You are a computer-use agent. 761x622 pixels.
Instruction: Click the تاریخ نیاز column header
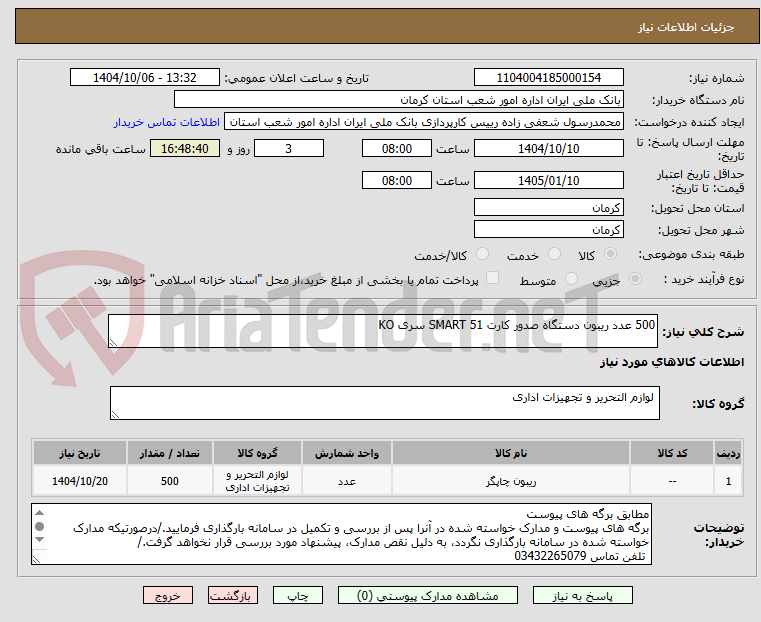[x=80, y=453]
